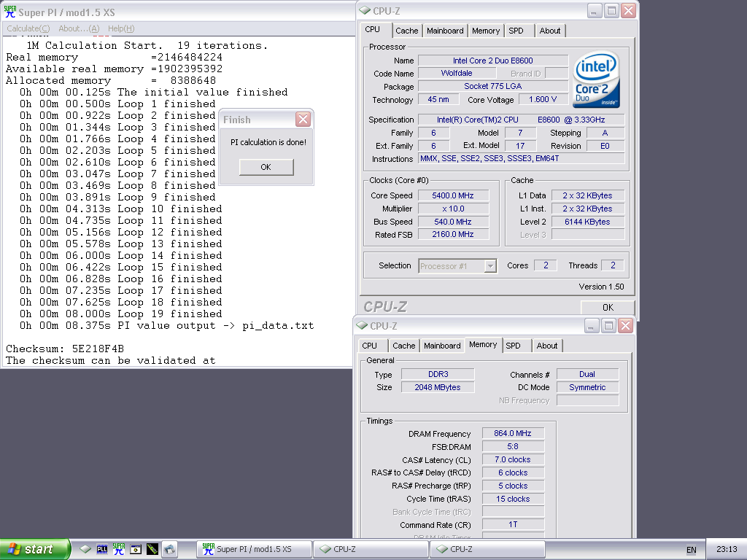Click the technology value '45 nm'

(438, 99)
